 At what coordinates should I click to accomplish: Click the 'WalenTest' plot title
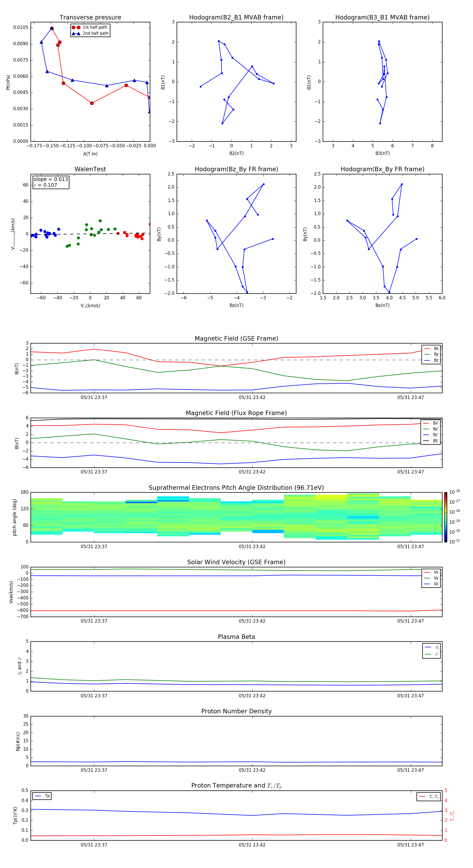tap(90, 169)
